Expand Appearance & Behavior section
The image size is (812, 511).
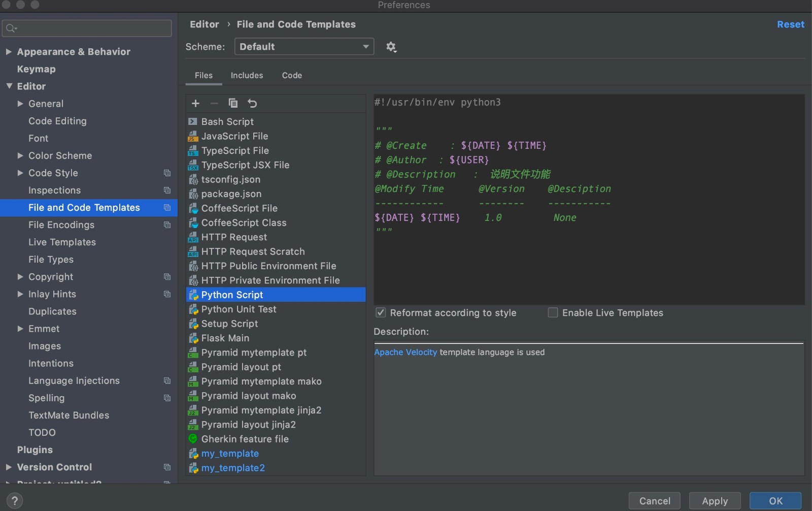[9, 52]
